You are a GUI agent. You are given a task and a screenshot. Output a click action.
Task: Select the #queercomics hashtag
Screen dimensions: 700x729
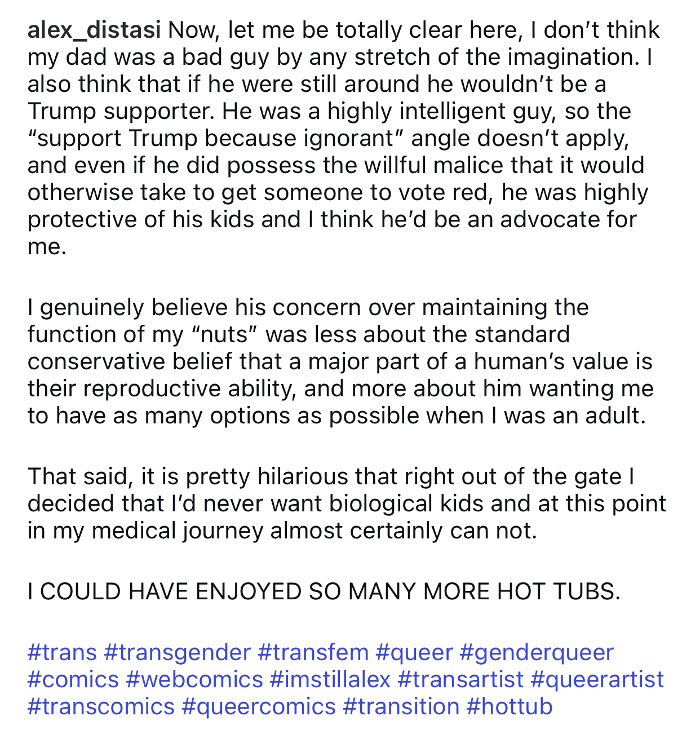coord(259,706)
